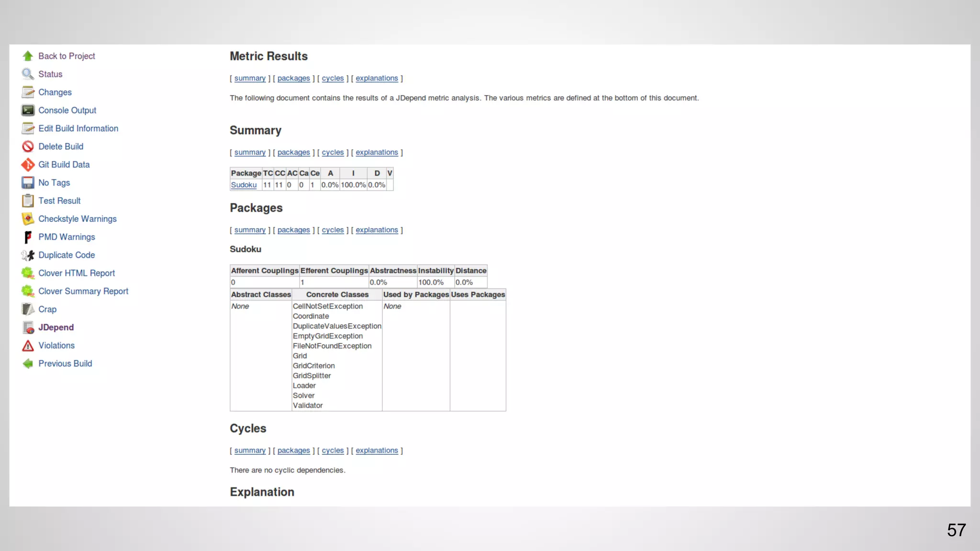Click the Status magnifier icon
The height and width of the screenshot is (551, 980).
[x=28, y=74]
